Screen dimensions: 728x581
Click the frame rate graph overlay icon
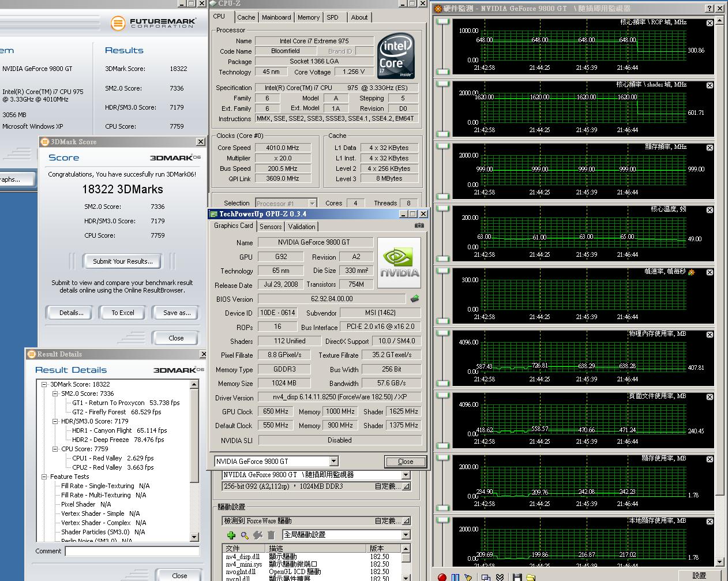coord(692,272)
